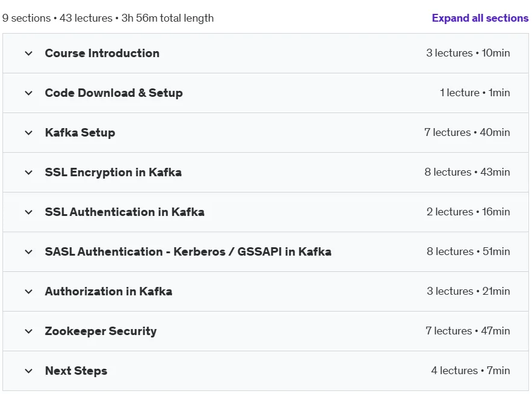Screen dimensions: 532x394
Task: Click '3 lectures • 21min' text
Action: 468,291
